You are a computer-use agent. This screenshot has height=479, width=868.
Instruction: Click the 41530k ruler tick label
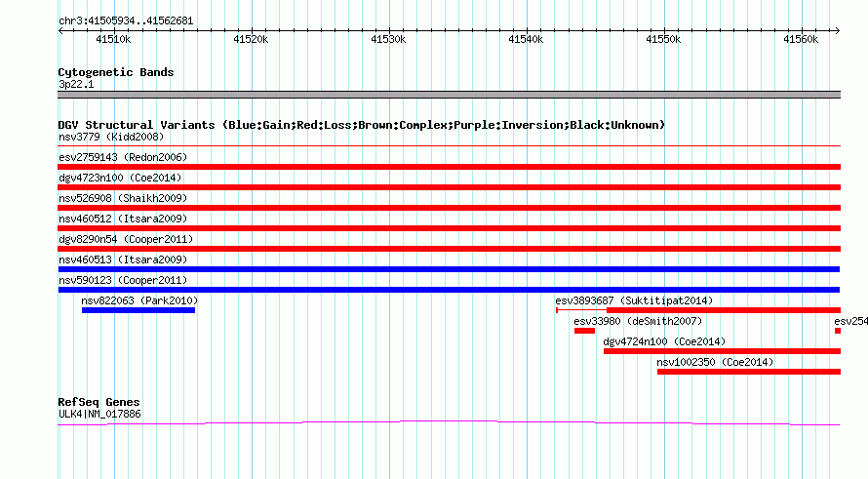click(x=388, y=39)
